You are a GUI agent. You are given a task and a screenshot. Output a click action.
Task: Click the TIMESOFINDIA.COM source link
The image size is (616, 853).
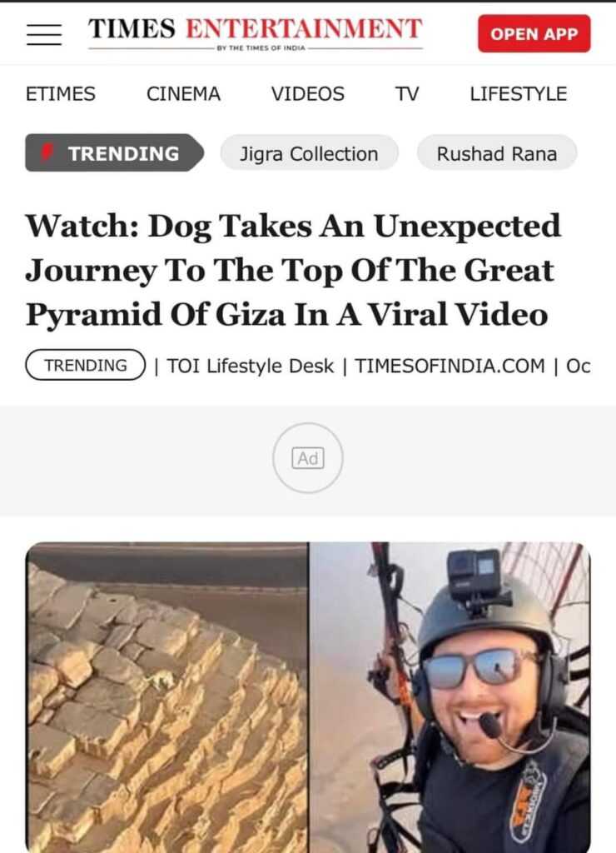pyautogui.click(x=450, y=367)
